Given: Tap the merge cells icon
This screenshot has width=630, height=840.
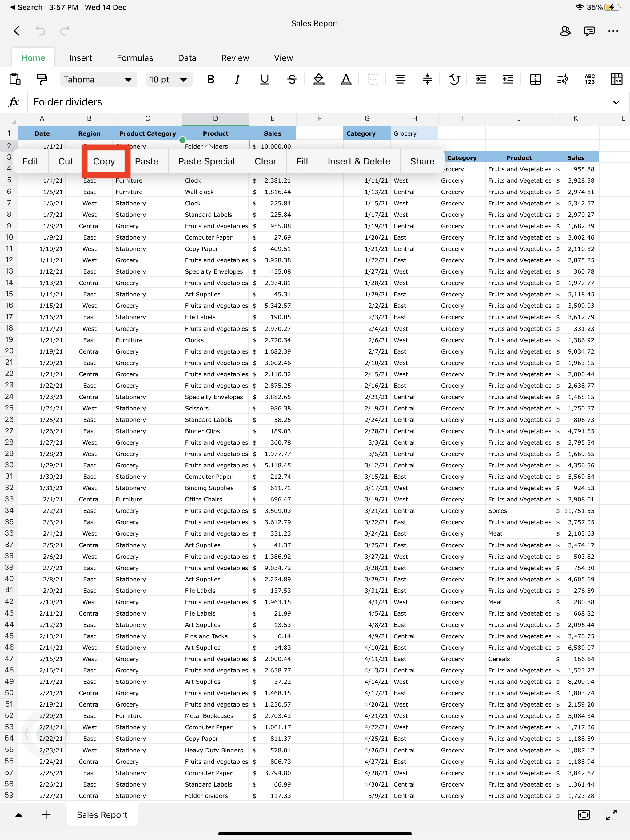Looking at the screenshot, I should point(535,79).
